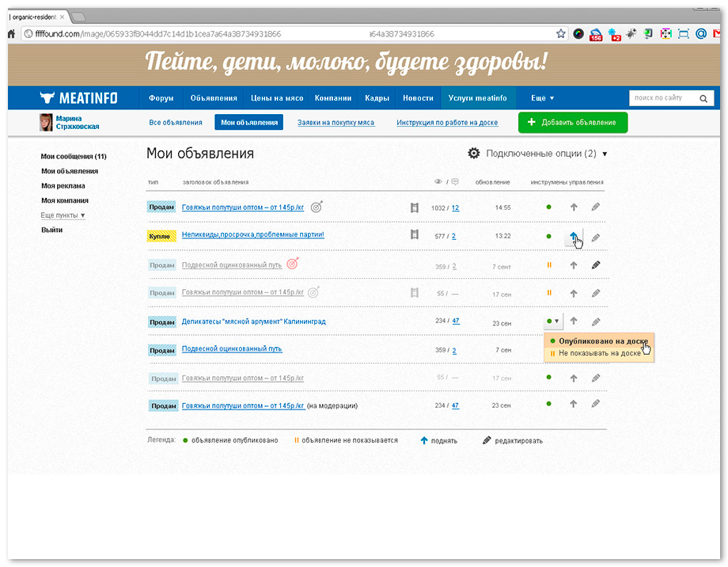Go to the Компании section
Image resolution: width=728 pixels, height=567 pixels.
pos(333,98)
